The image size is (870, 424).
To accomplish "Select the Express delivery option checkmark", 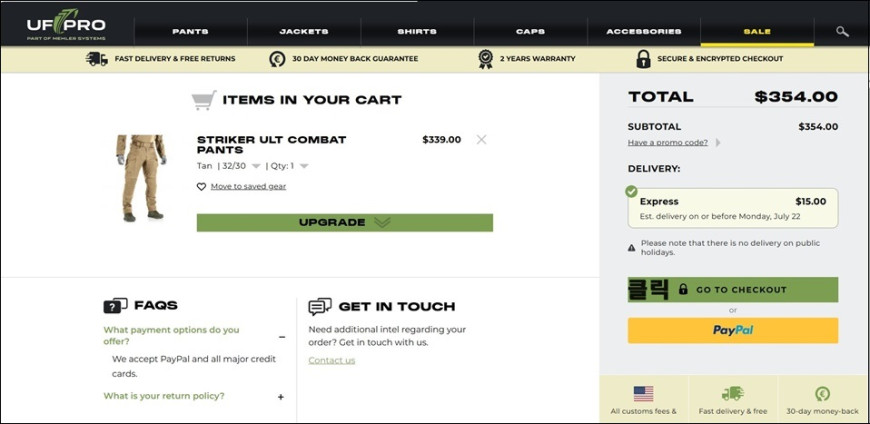I will tap(631, 191).
